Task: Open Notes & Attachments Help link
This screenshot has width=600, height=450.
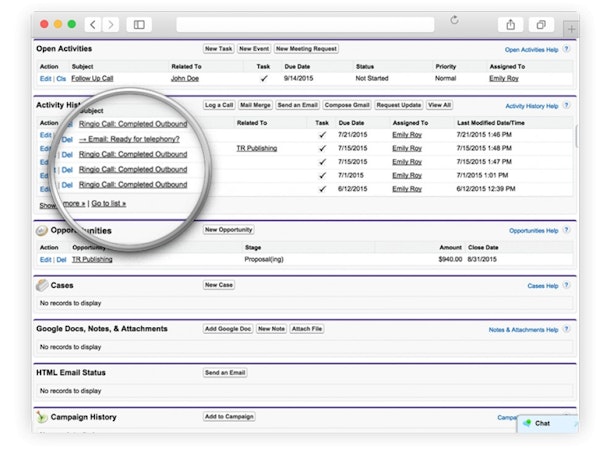Action: pyautogui.click(x=523, y=330)
